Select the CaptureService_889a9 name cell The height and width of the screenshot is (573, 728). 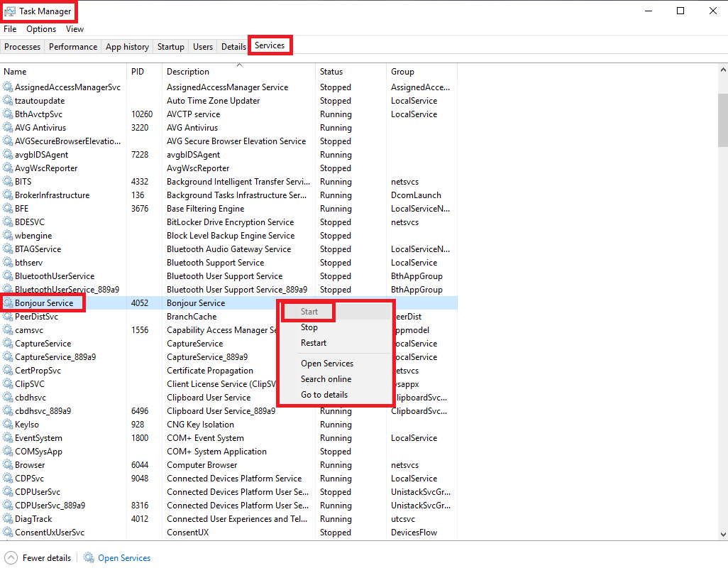point(55,357)
